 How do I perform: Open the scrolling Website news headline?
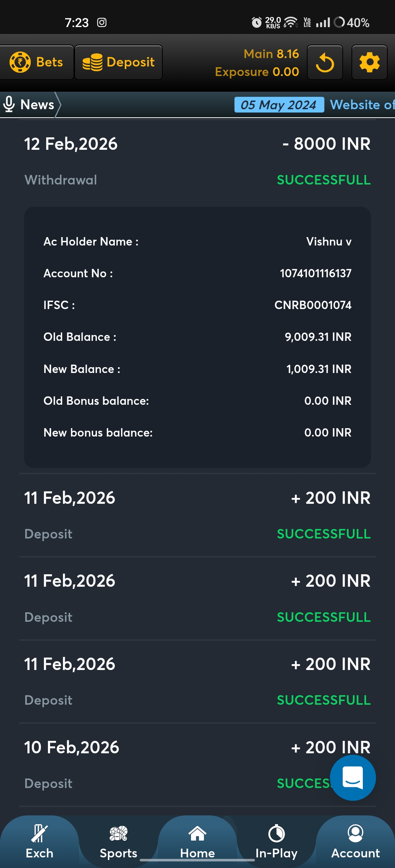pyautogui.click(x=362, y=105)
